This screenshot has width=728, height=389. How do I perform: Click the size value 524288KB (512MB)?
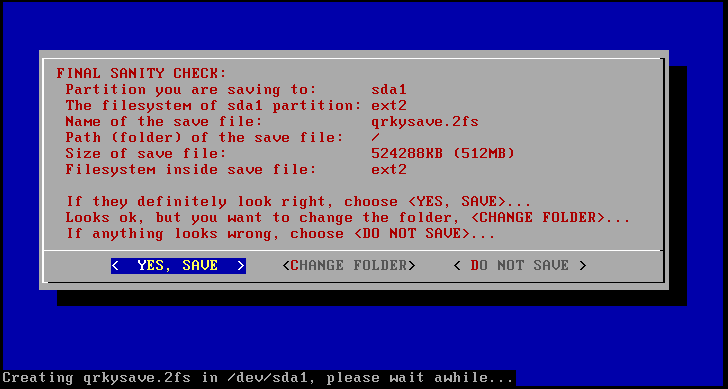443,154
